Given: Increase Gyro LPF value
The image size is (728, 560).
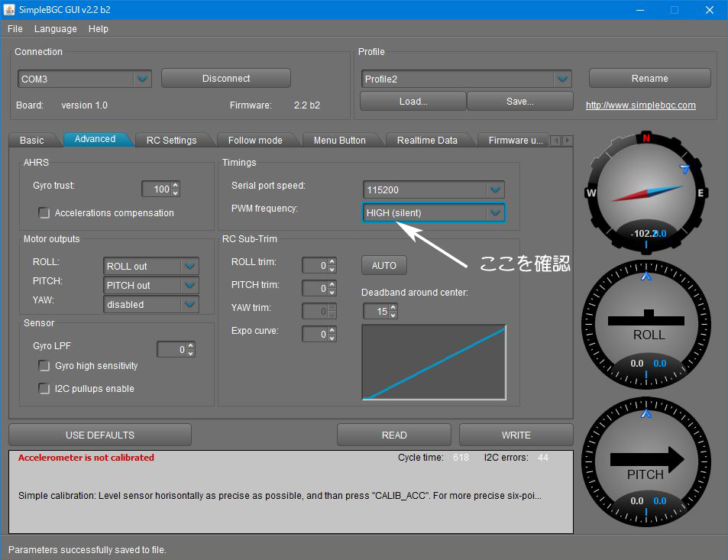Looking at the screenshot, I should [x=190, y=345].
